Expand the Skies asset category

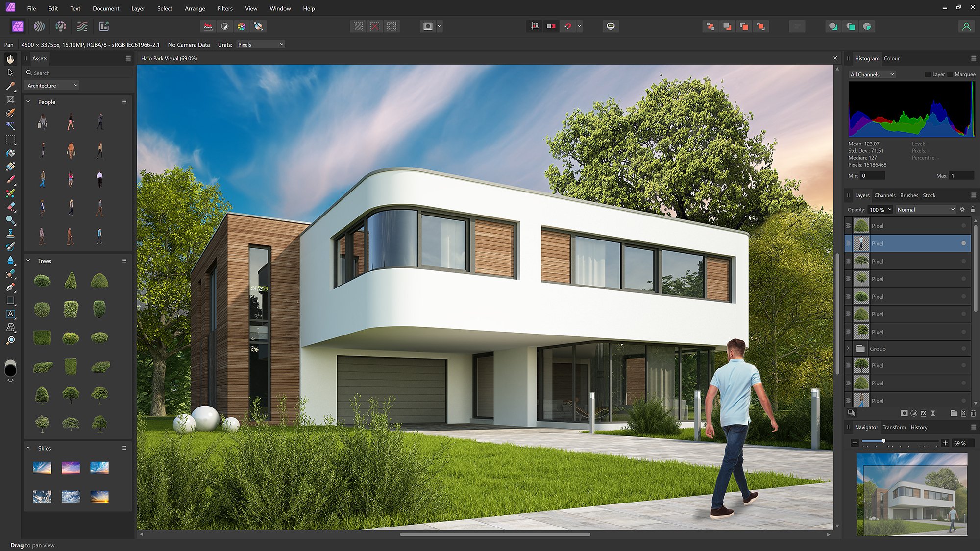tap(28, 448)
